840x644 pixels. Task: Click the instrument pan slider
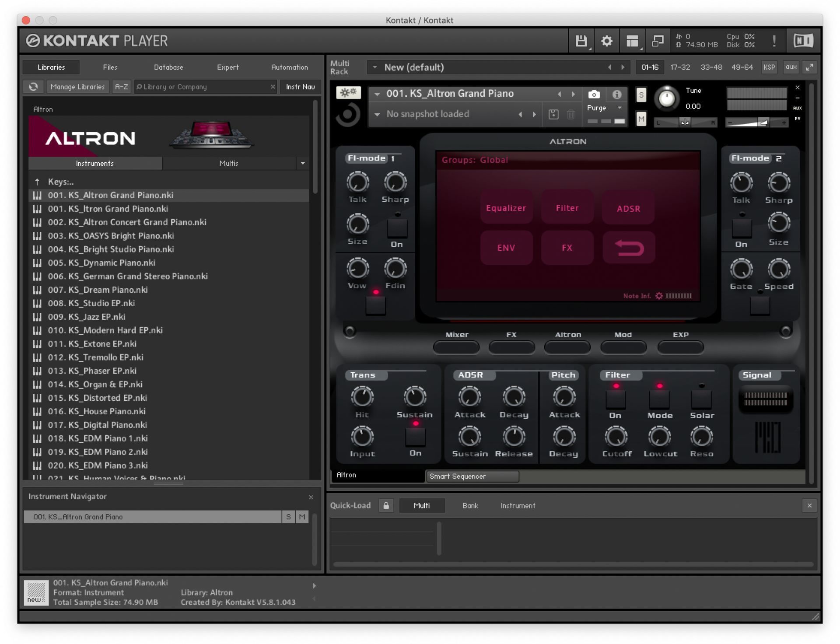coord(686,122)
